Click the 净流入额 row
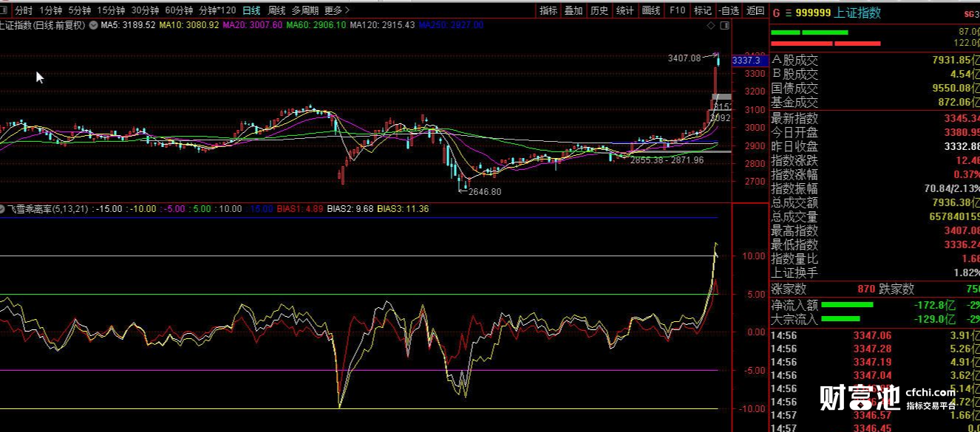The image size is (980, 432). pyautogui.click(x=875, y=304)
